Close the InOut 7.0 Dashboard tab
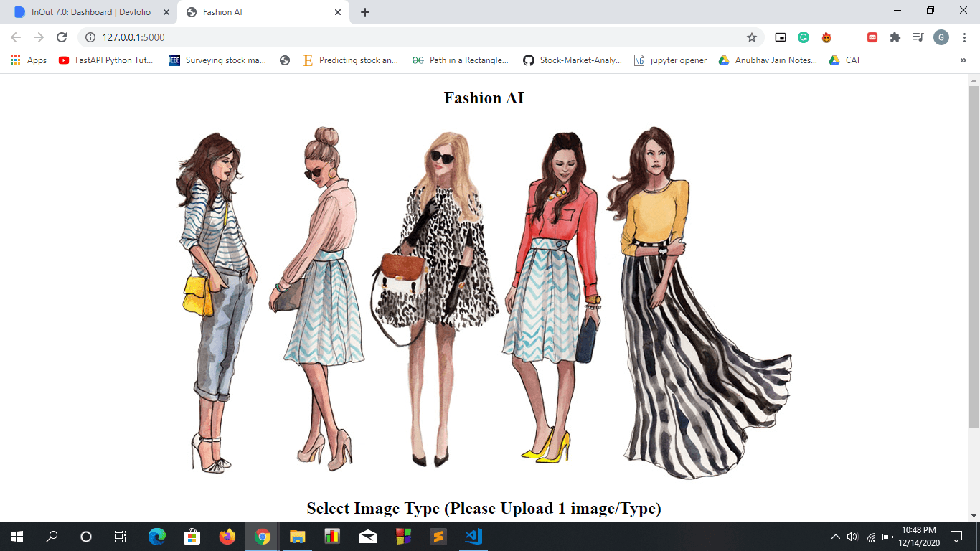This screenshot has height=551, width=980. [166, 12]
